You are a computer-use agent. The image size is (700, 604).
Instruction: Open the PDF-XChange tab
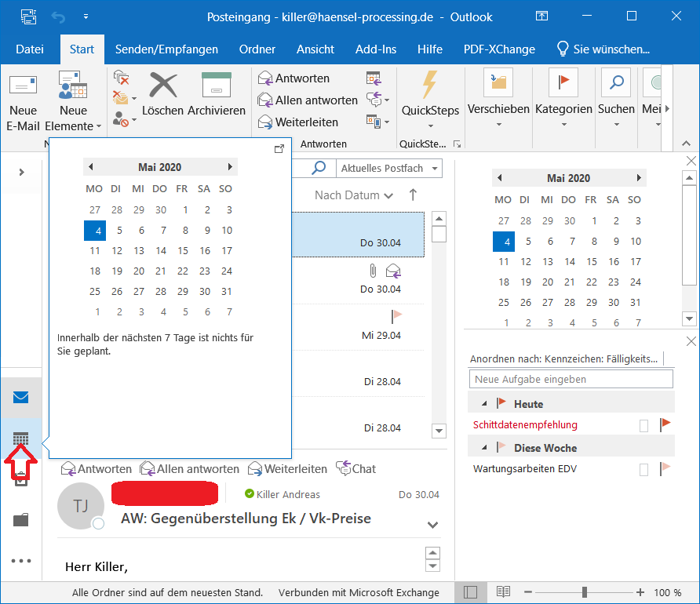pyautogui.click(x=499, y=49)
